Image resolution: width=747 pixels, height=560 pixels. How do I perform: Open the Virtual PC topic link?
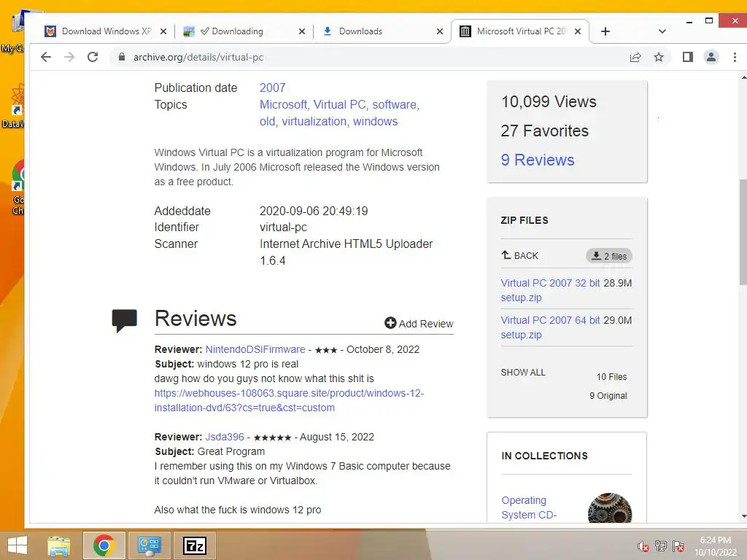[339, 104]
